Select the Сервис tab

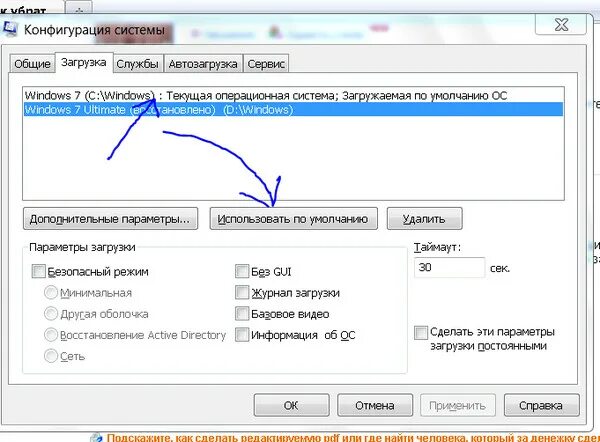(x=266, y=64)
